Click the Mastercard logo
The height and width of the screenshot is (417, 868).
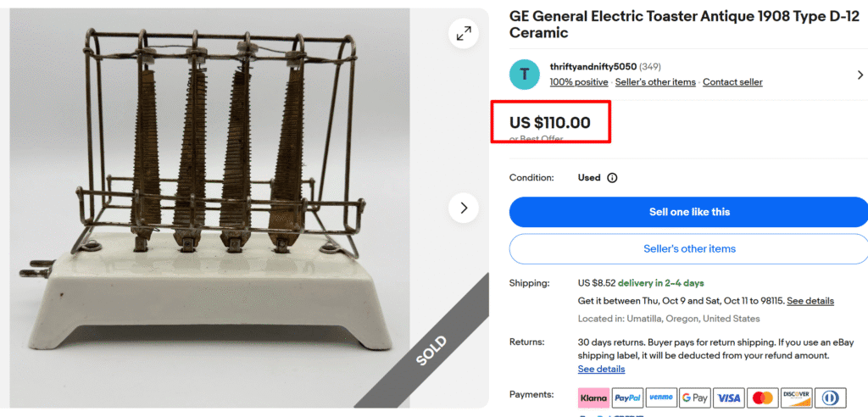763,398
